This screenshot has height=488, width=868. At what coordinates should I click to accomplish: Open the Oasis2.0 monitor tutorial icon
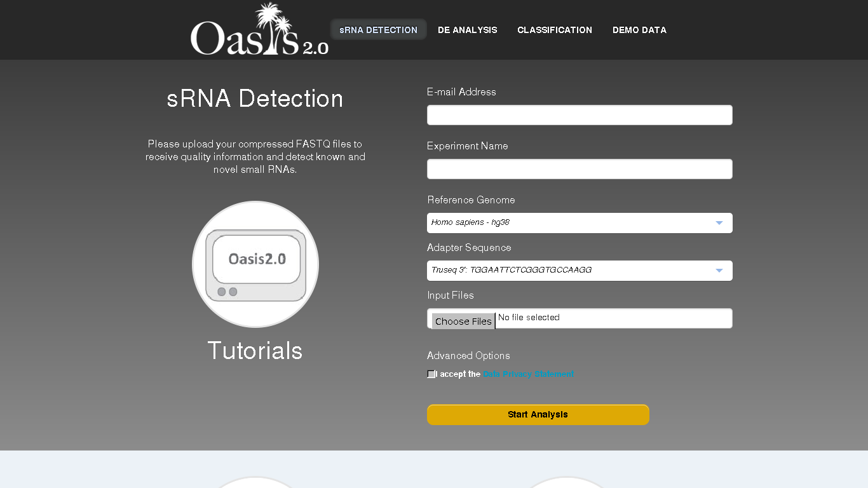[255, 264]
